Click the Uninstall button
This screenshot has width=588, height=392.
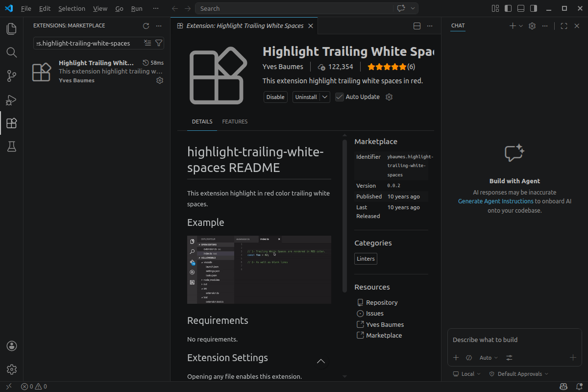pos(306,97)
